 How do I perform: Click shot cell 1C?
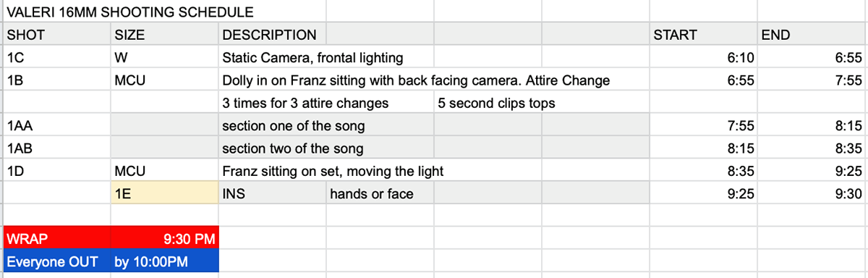coord(56,58)
